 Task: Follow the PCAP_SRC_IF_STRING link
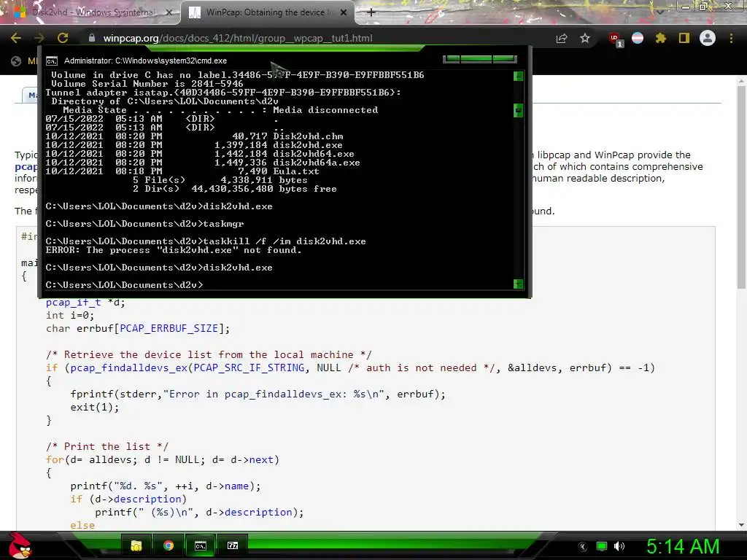tap(249, 367)
